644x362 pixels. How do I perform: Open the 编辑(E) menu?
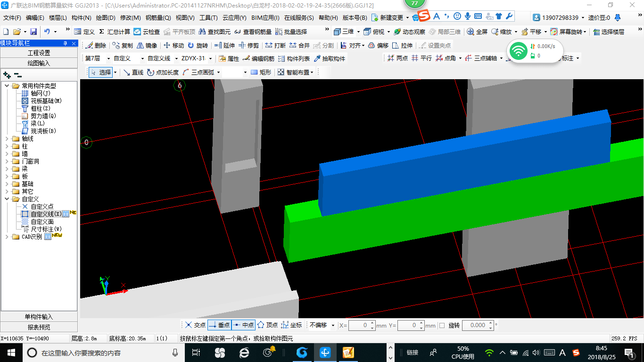click(x=35, y=18)
